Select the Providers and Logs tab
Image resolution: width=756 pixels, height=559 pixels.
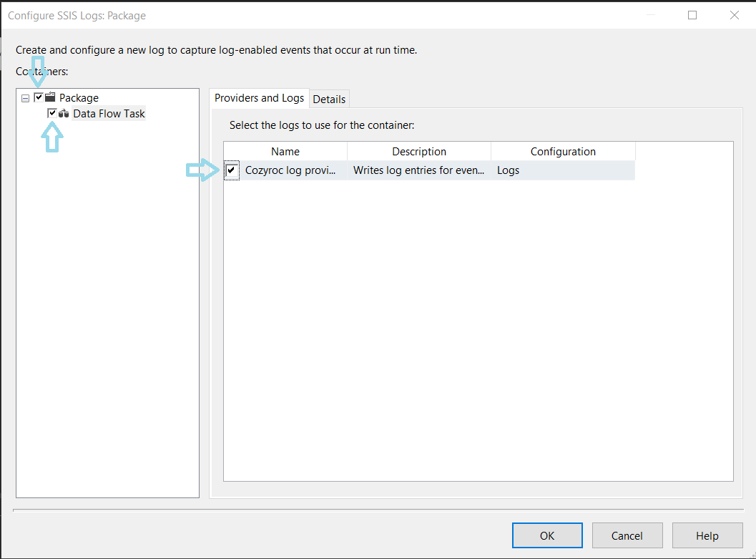coord(259,98)
